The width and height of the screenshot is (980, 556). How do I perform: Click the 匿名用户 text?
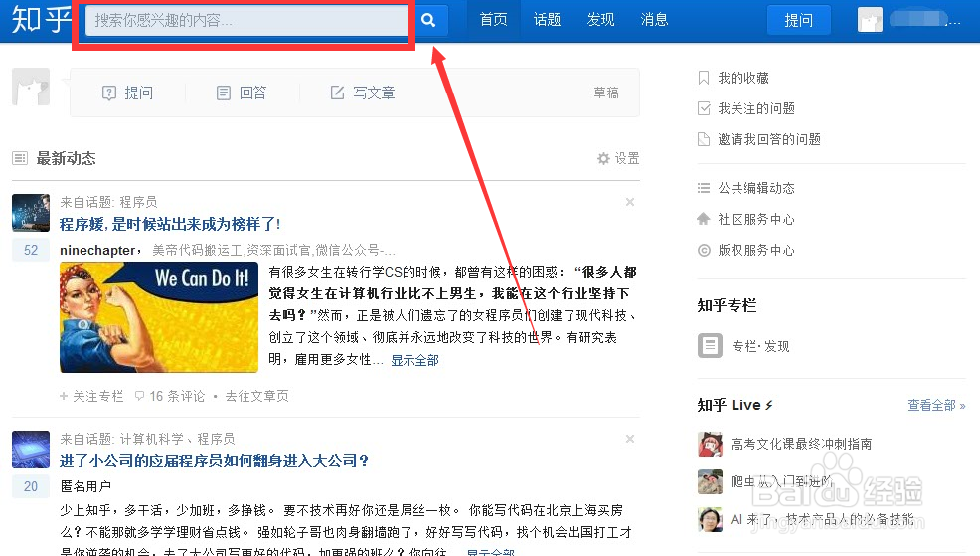[x=85, y=486]
